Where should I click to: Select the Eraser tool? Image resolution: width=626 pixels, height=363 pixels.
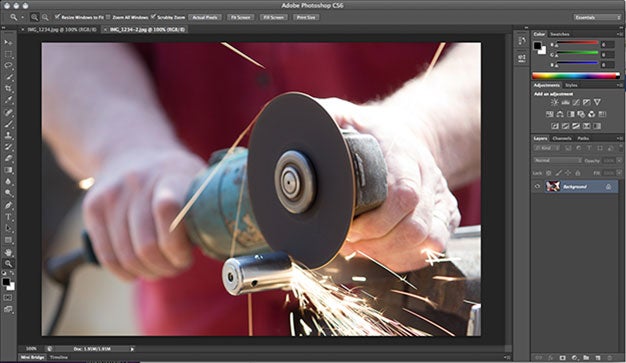[8, 159]
